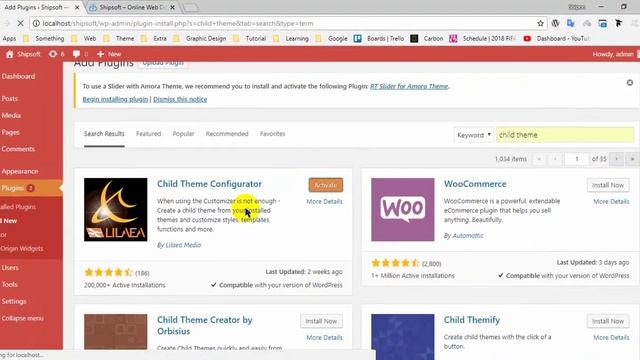Open the YouTube Dashboard bookmark
The width and height of the screenshot is (640, 360).
tap(557, 38)
